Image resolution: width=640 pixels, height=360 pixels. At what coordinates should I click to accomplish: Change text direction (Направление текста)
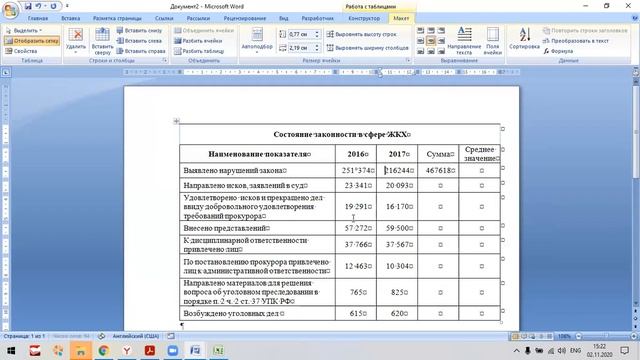pos(464,41)
